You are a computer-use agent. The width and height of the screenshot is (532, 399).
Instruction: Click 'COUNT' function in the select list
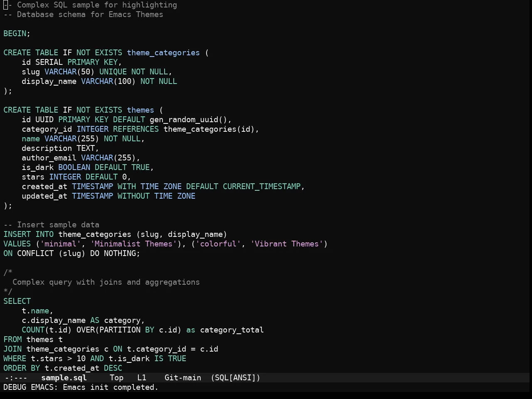33,330
